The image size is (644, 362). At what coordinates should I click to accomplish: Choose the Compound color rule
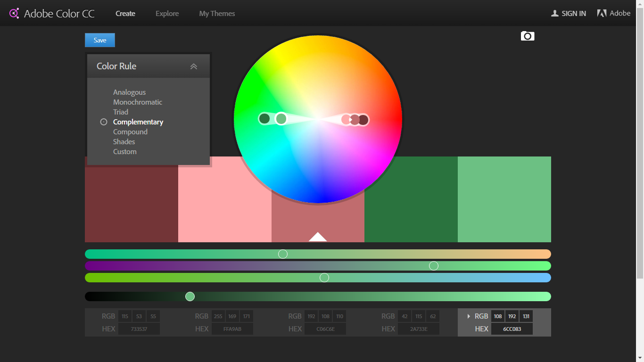tap(130, 132)
